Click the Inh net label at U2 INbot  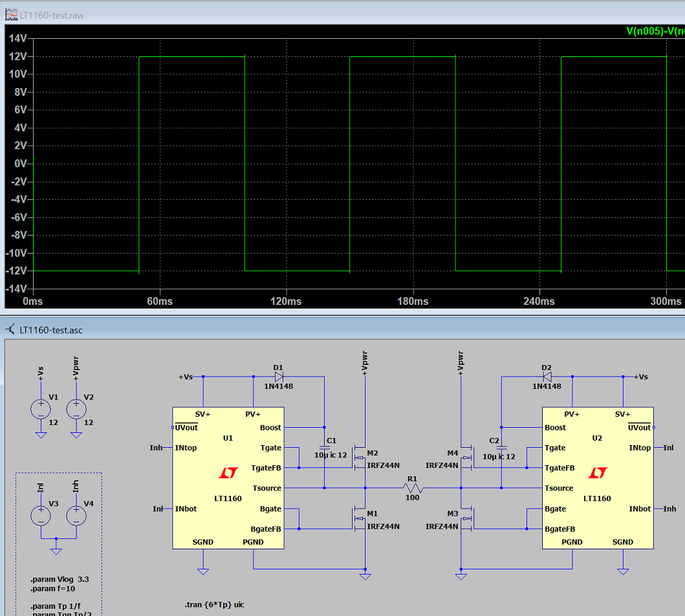click(x=669, y=509)
